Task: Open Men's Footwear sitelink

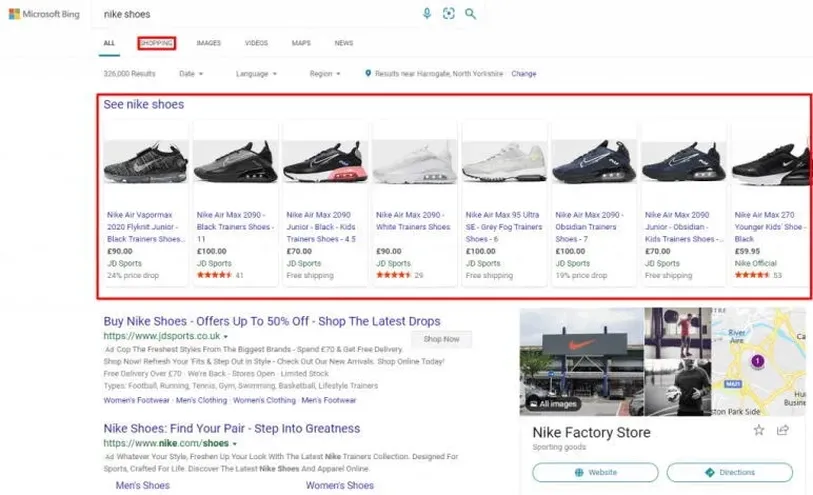Action: pyautogui.click(x=329, y=400)
